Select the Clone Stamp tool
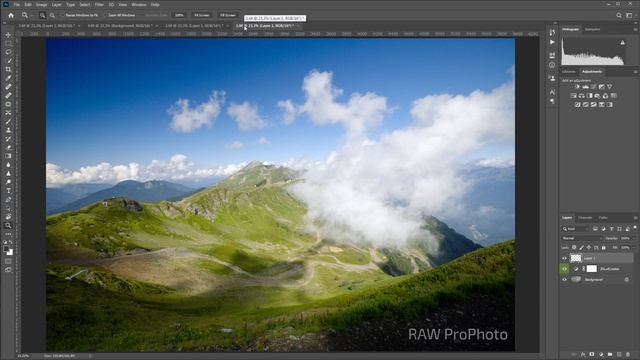The image size is (640, 360). pos(8,130)
